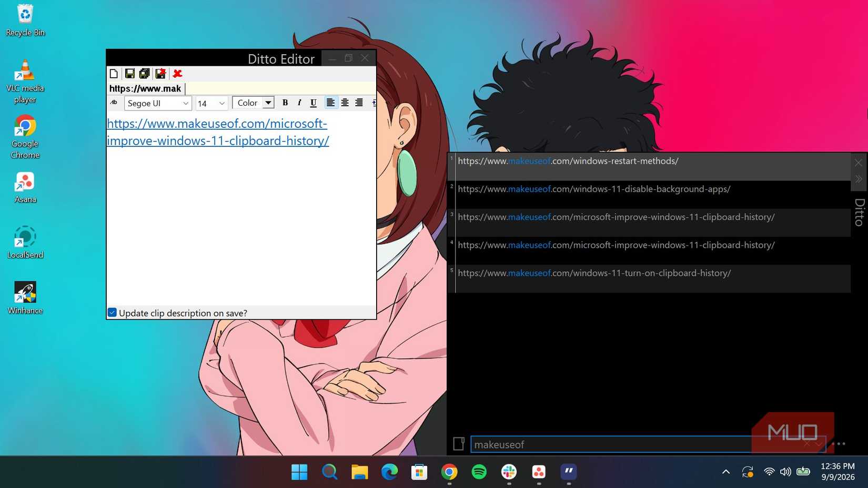Toggle italic formatting in Ditto Editor

[299, 103]
